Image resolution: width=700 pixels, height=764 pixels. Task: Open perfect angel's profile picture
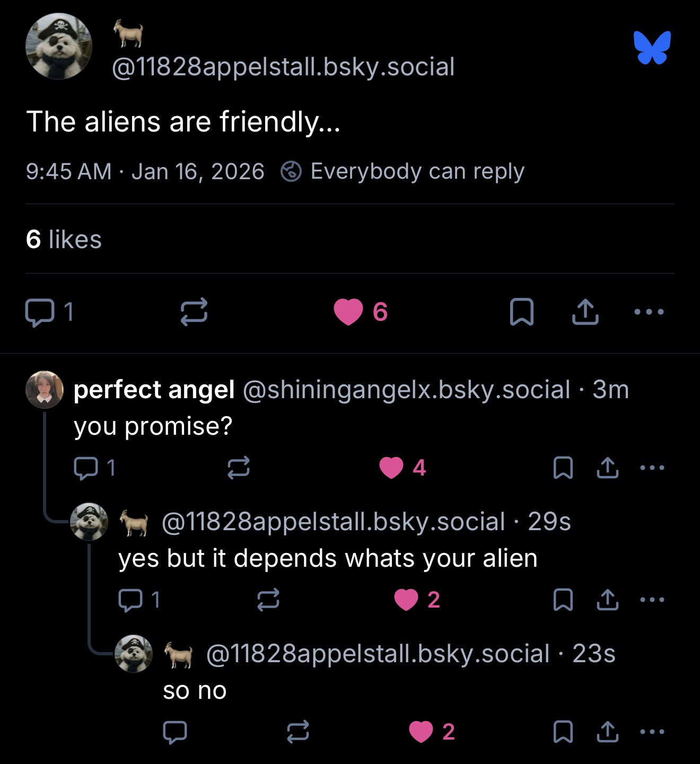click(45, 389)
